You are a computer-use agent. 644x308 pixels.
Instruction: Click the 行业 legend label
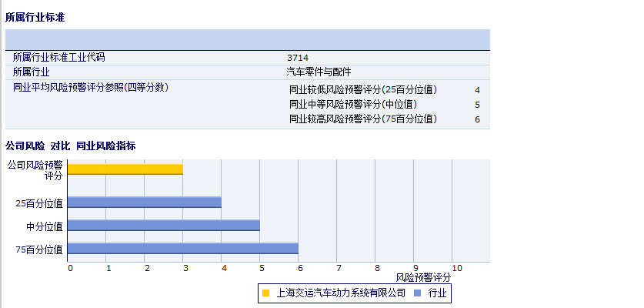click(x=437, y=293)
